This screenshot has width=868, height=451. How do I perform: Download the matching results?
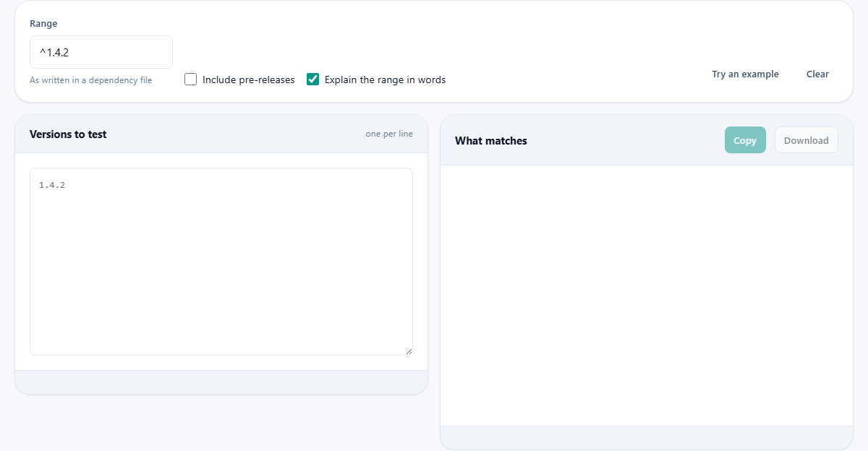pyautogui.click(x=807, y=140)
